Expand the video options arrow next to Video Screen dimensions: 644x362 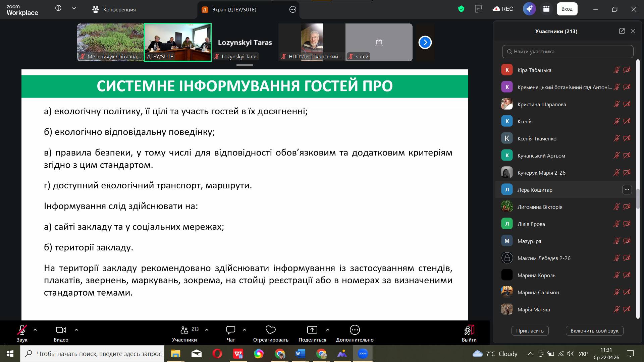click(x=76, y=330)
